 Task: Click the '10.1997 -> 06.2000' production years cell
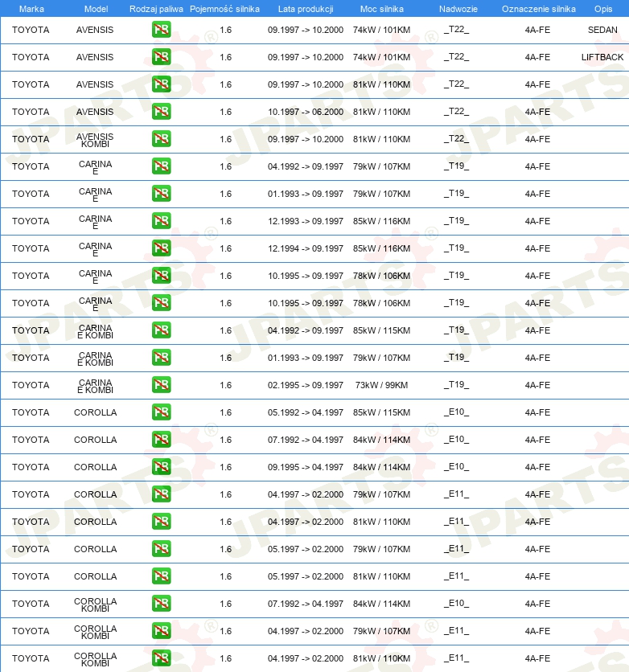(x=306, y=112)
